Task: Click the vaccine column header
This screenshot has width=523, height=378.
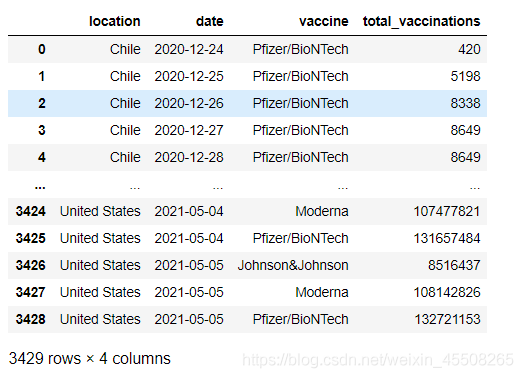Action: click(x=324, y=21)
